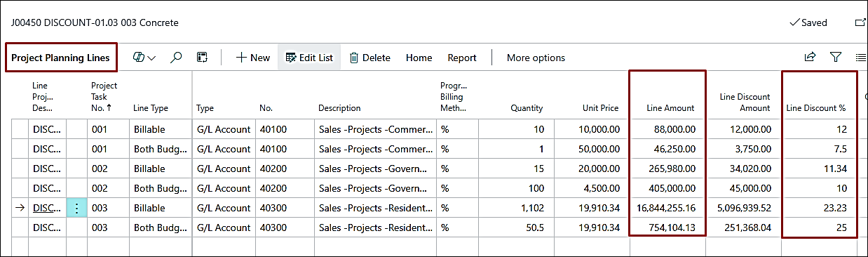Click the page title J00450 DISCOUNT-01.03

pyautogui.click(x=95, y=22)
